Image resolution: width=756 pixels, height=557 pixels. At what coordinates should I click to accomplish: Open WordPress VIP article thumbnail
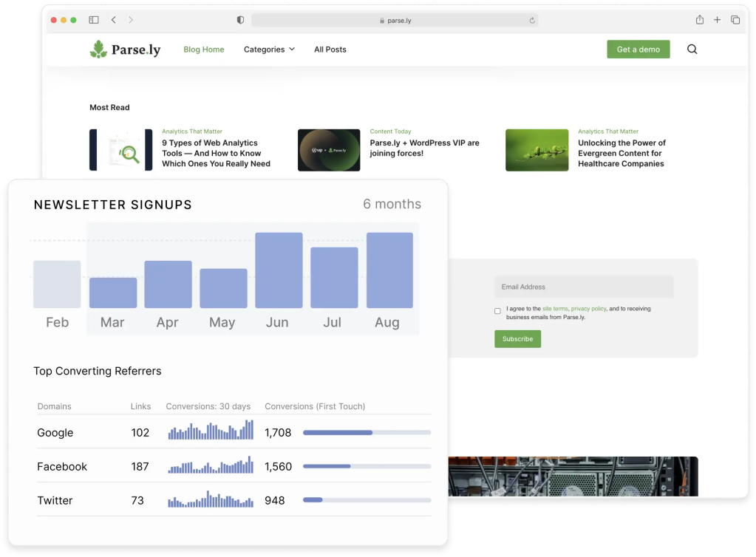(329, 150)
